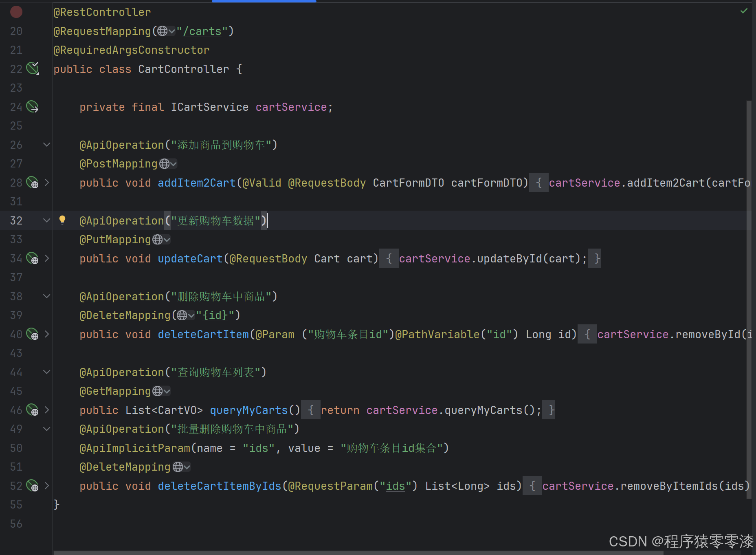Click the "/carts" URL link
Image resolution: width=756 pixels, height=555 pixels.
pyautogui.click(x=202, y=31)
